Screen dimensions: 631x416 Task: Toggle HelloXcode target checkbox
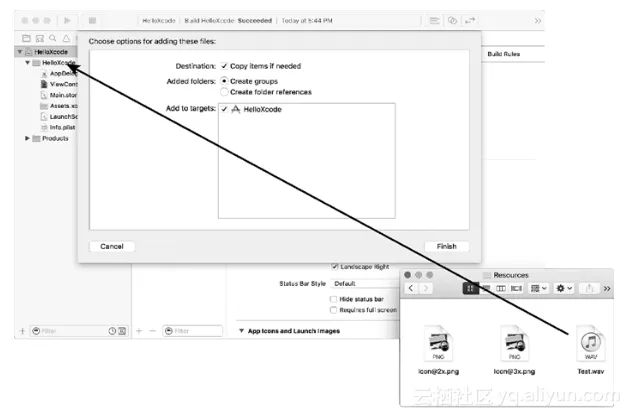224,109
